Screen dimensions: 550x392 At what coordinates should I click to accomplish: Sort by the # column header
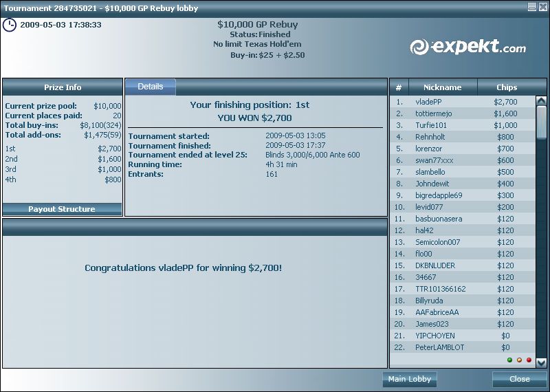(x=399, y=87)
